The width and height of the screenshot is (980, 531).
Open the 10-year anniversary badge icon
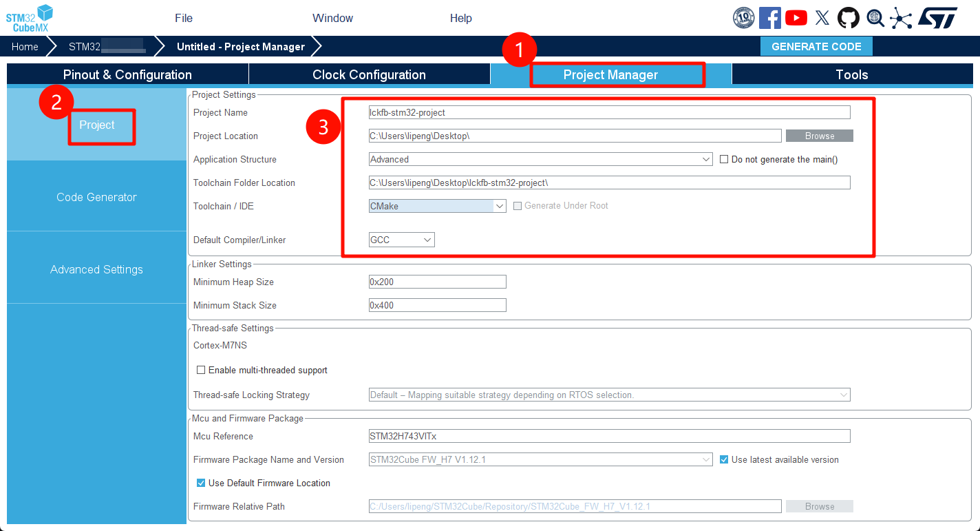[744, 18]
